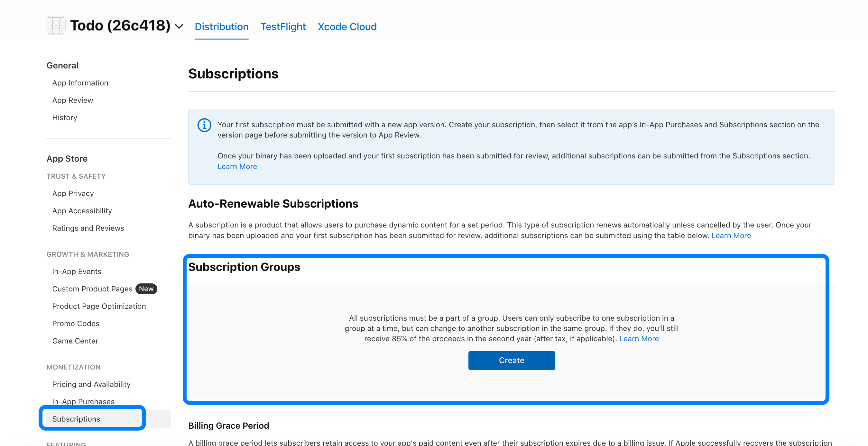This screenshot has width=868, height=446.
Task: Select Subscriptions in Monetization section
Action: [76, 419]
